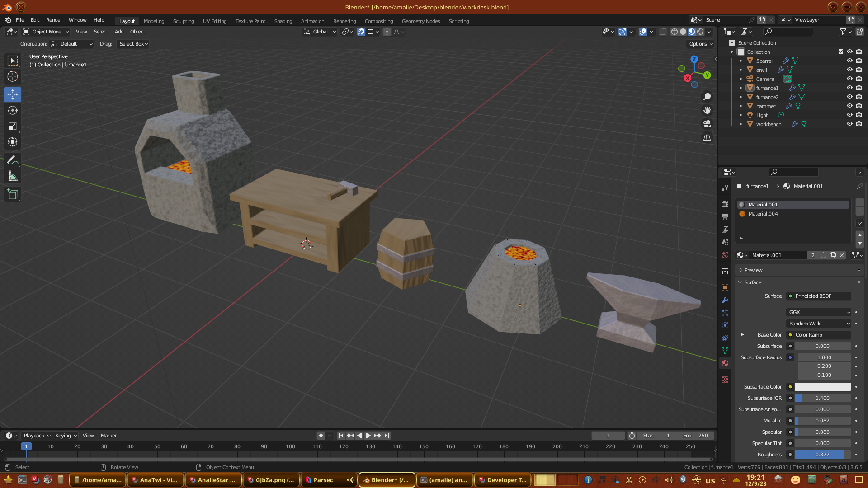Select the Scale tool
The width and height of the screenshot is (868, 488).
coord(13,127)
